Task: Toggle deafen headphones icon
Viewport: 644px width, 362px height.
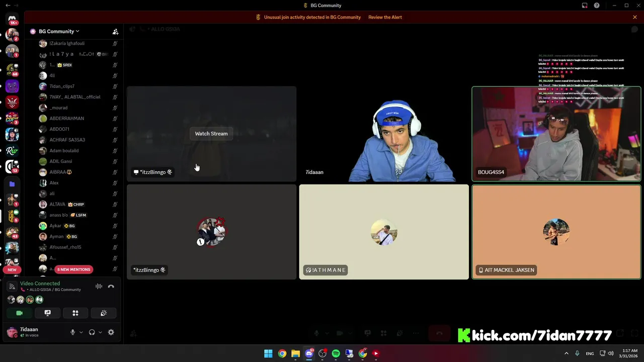Action: [92, 332]
